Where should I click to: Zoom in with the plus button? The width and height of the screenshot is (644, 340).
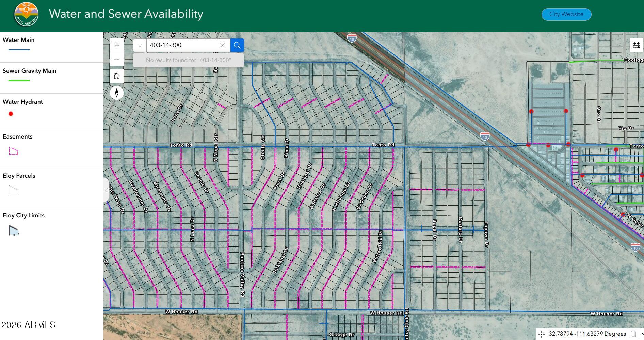click(x=117, y=45)
